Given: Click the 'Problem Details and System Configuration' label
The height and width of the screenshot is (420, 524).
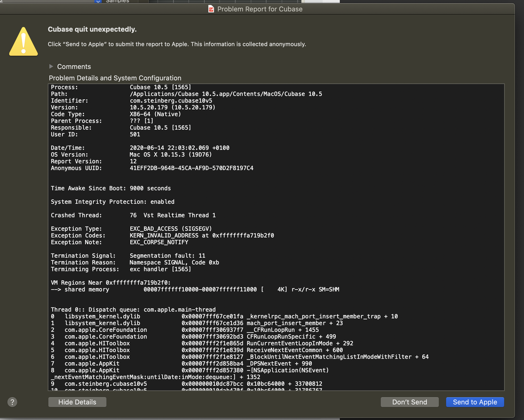Looking at the screenshot, I should [115, 78].
